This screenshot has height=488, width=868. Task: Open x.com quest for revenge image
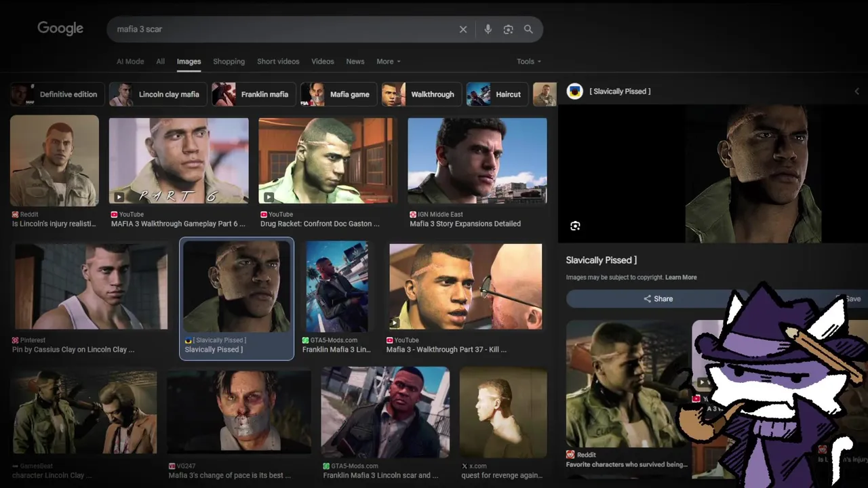[x=503, y=411]
